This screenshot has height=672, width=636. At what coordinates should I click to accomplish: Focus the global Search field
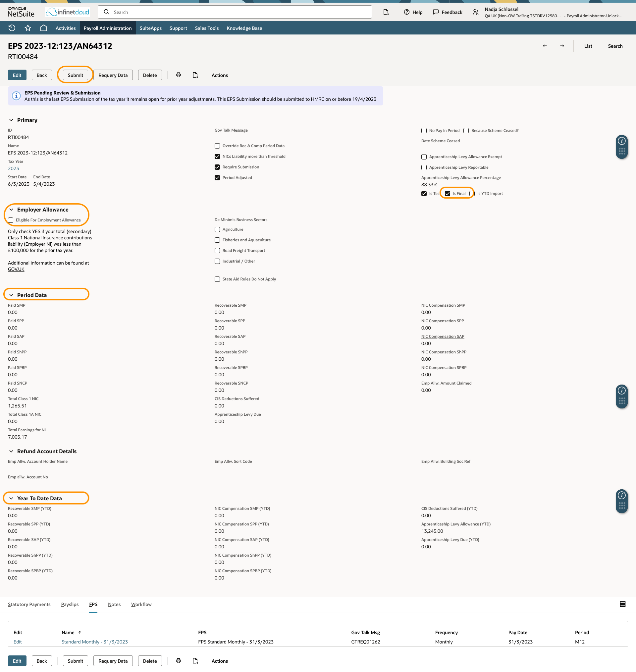(x=235, y=12)
